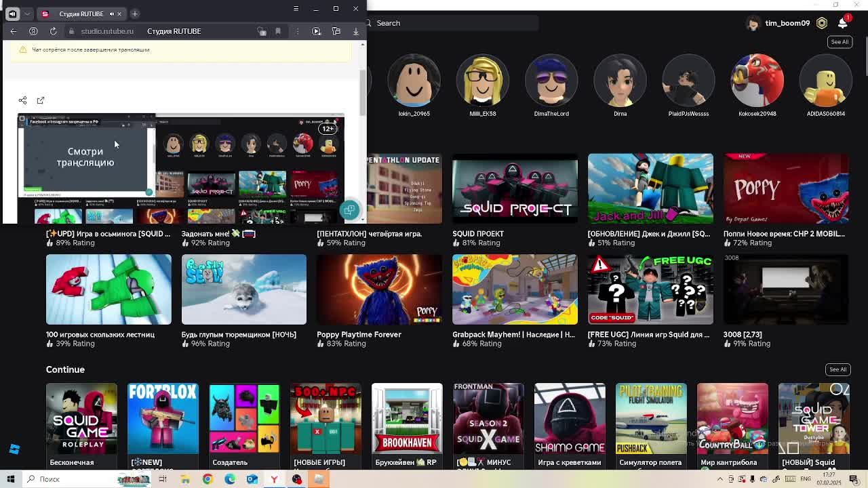Screen dimensions: 868x488
Task: Open the Grabpack Mayhem game thumbnail
Action: pos(515,289)
